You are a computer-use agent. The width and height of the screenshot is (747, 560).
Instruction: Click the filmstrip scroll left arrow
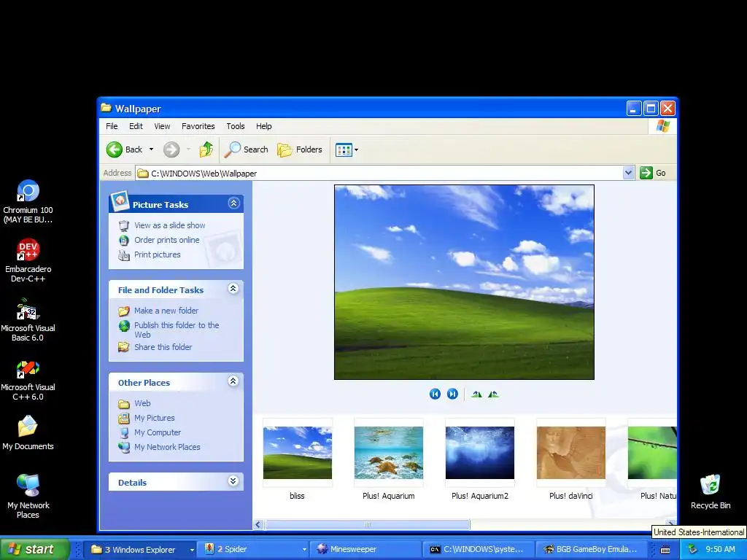click(258, 524)
